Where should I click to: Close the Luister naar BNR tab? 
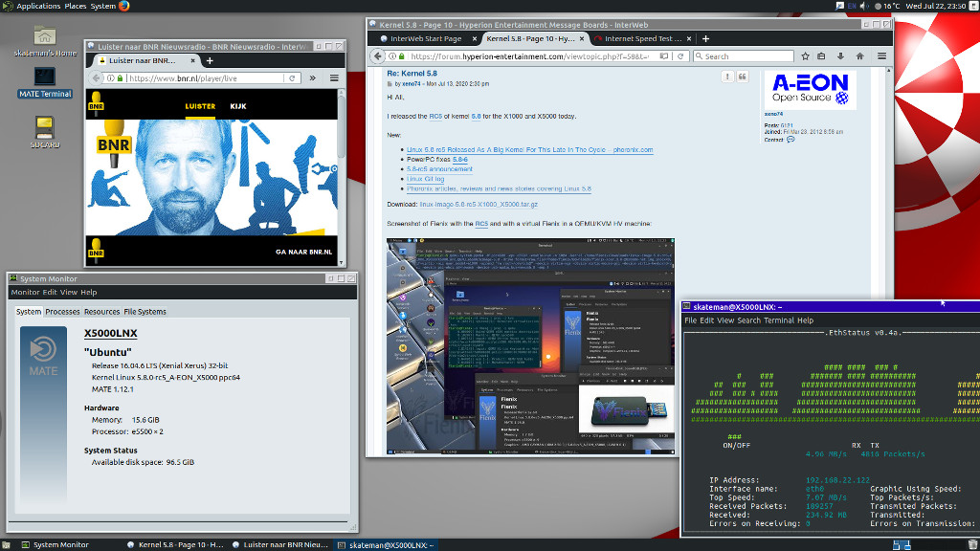tap(192, 60)
